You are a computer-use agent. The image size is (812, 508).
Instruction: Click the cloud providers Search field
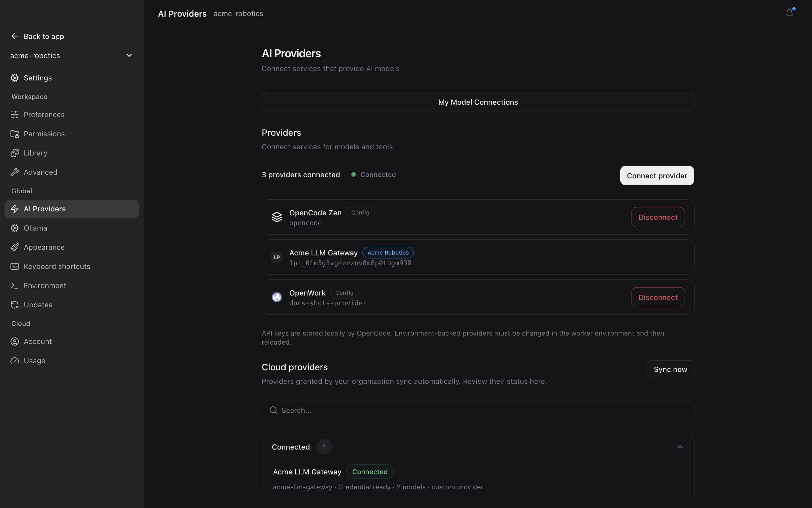pos(478,410)
